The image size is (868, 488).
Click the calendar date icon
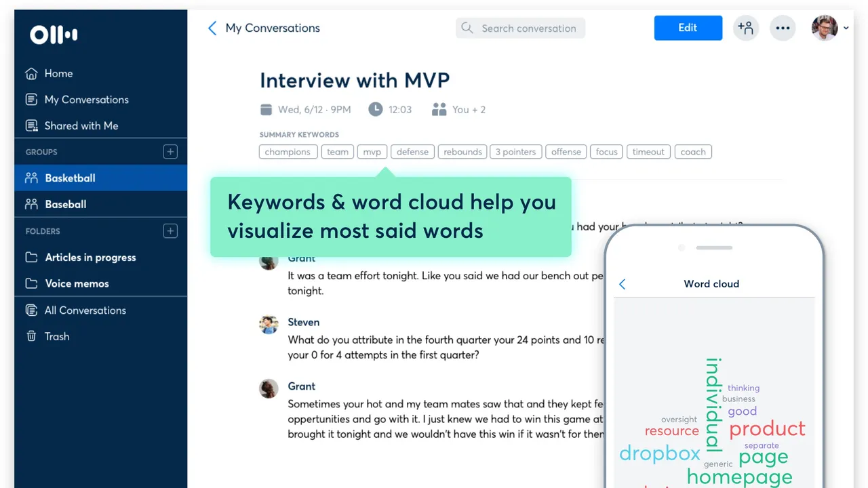(266, 109)
